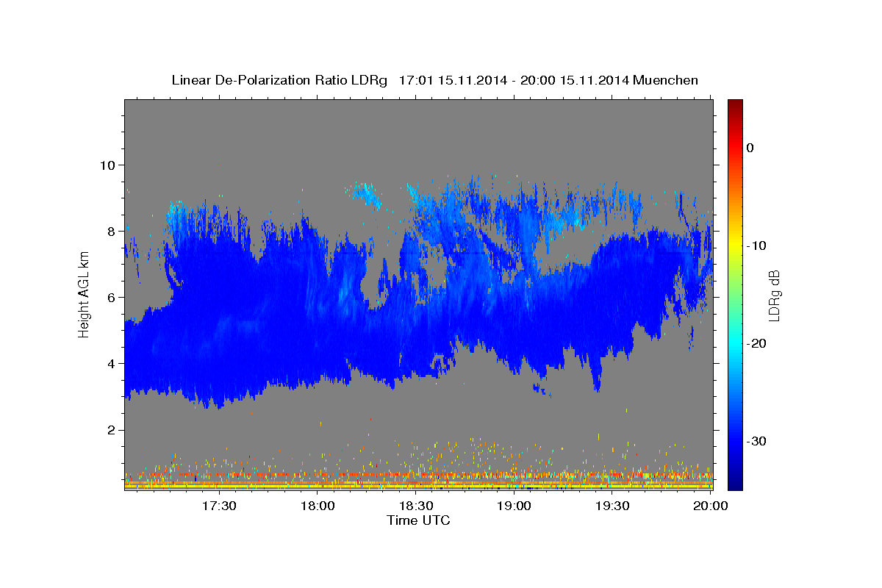Click the 19:30 time tick label
This screenshot has width=882, height=588.
pyautogui.click(x=613, y=506)
